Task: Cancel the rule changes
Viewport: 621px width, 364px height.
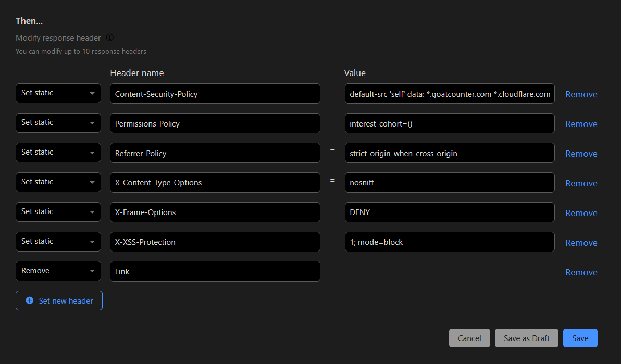Action: tap(469, 338)
